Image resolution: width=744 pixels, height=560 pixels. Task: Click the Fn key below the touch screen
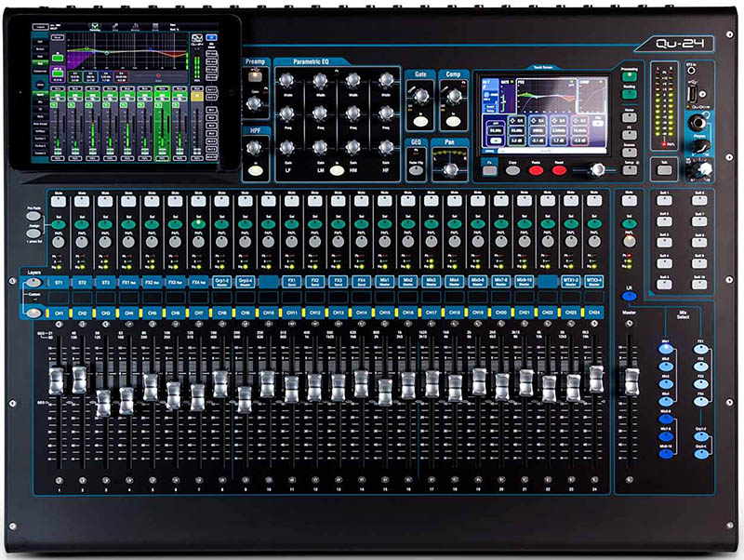[489, 170]
